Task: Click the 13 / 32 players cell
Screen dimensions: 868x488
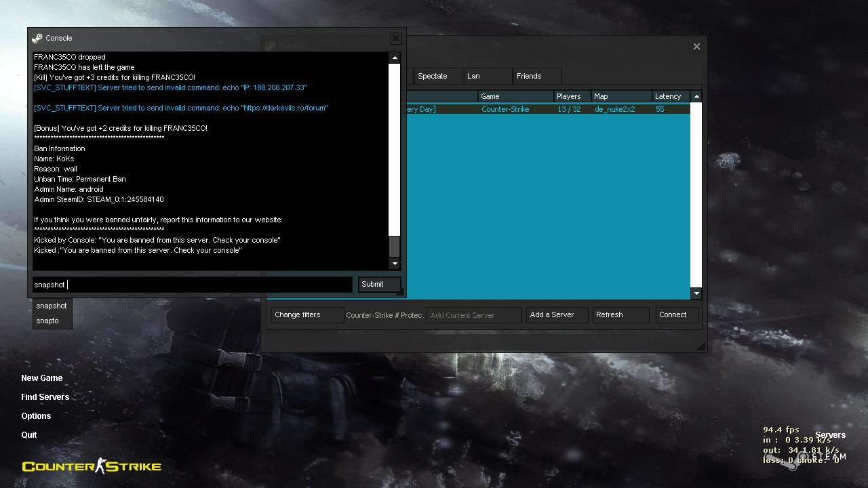Action: click(x=569, y=109)
